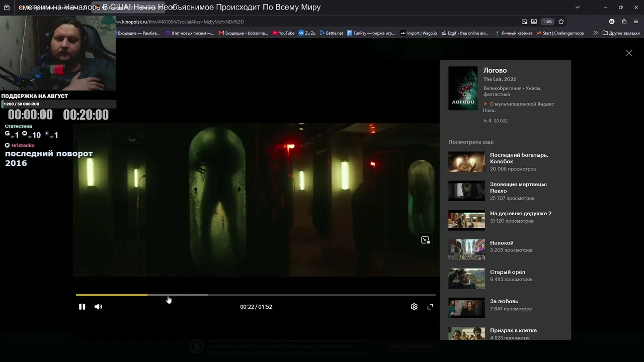
Task: Pause the trailer playback
Action: 82,307
